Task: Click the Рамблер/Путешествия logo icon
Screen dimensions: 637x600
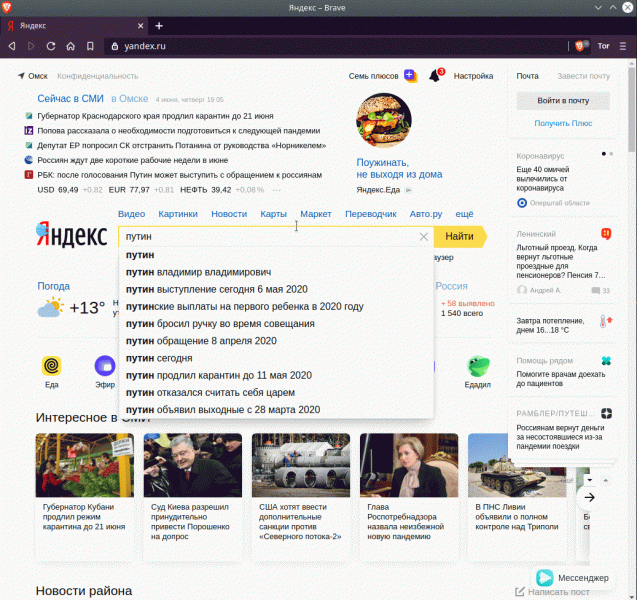Action: tap(606, 413)
